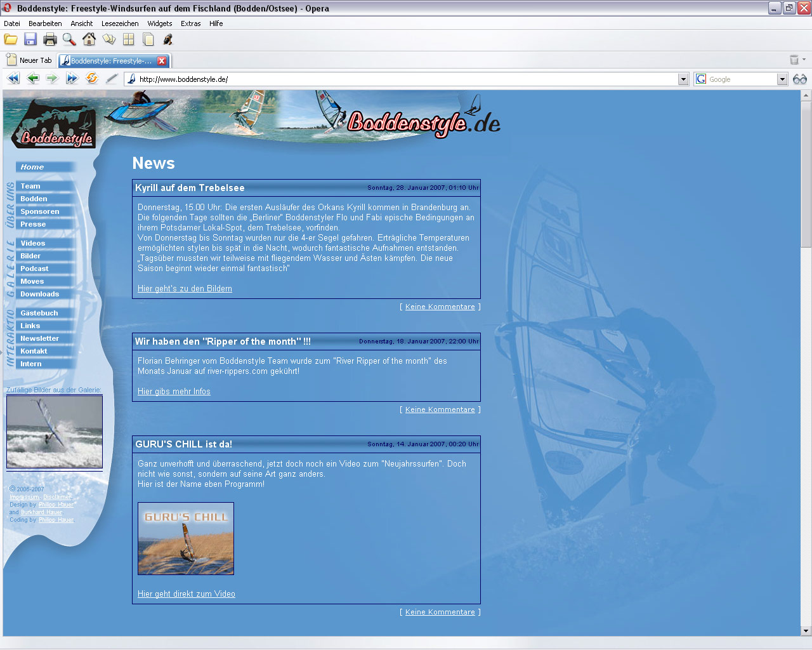Image resolution: width=812 pixels, height=650 pixels.
Task: Click the wand icon beside reload
Action: 112,79
